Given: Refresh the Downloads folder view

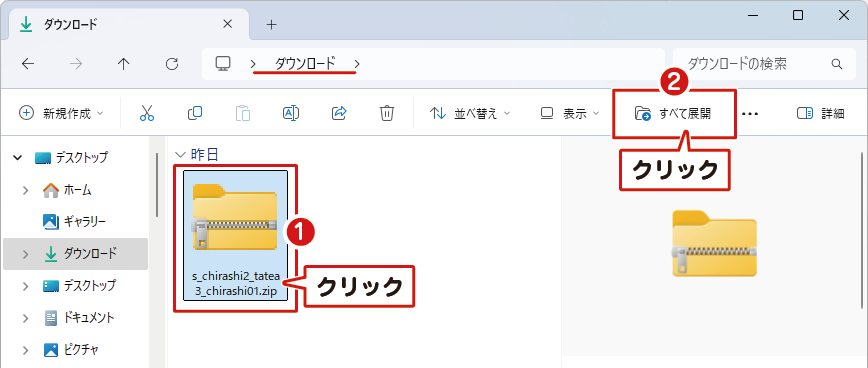Looking at the screenshot, I should pos(172,64).
